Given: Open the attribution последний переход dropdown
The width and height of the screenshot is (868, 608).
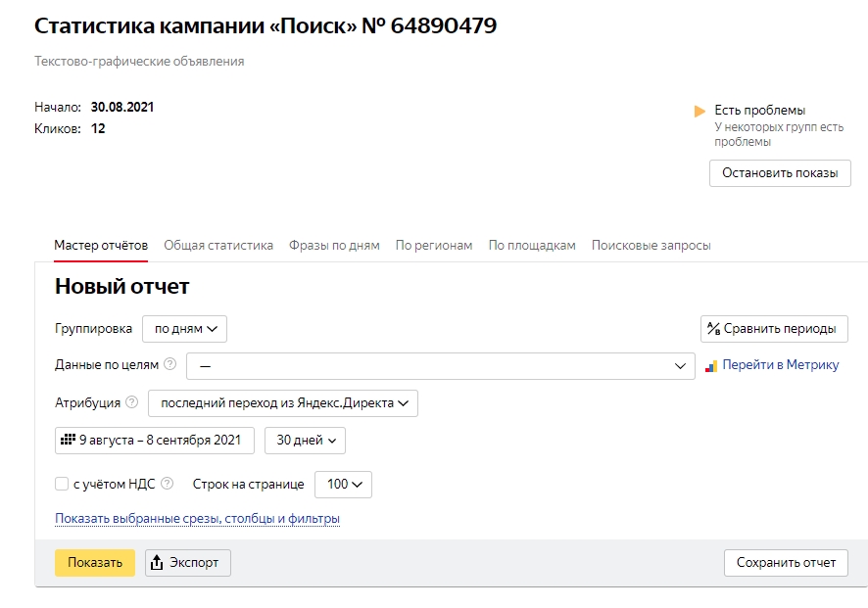Looking at the screenshot, I should (283, 403).
